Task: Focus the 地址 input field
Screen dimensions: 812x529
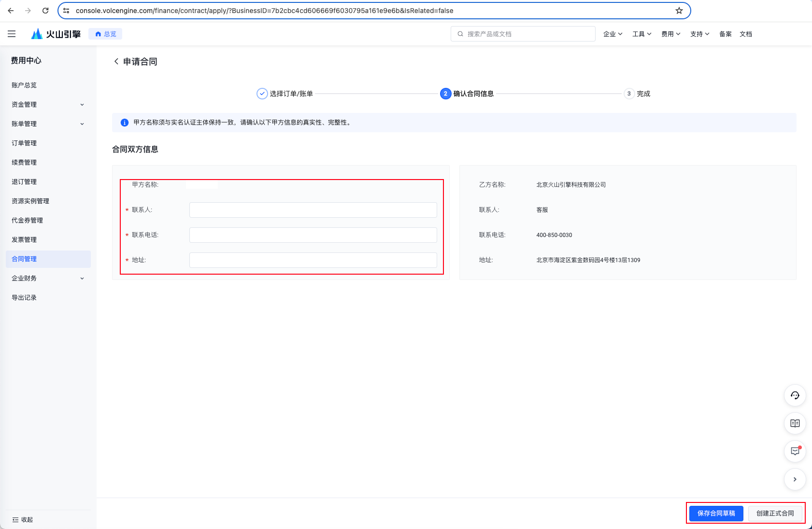Action: [313, 260]
